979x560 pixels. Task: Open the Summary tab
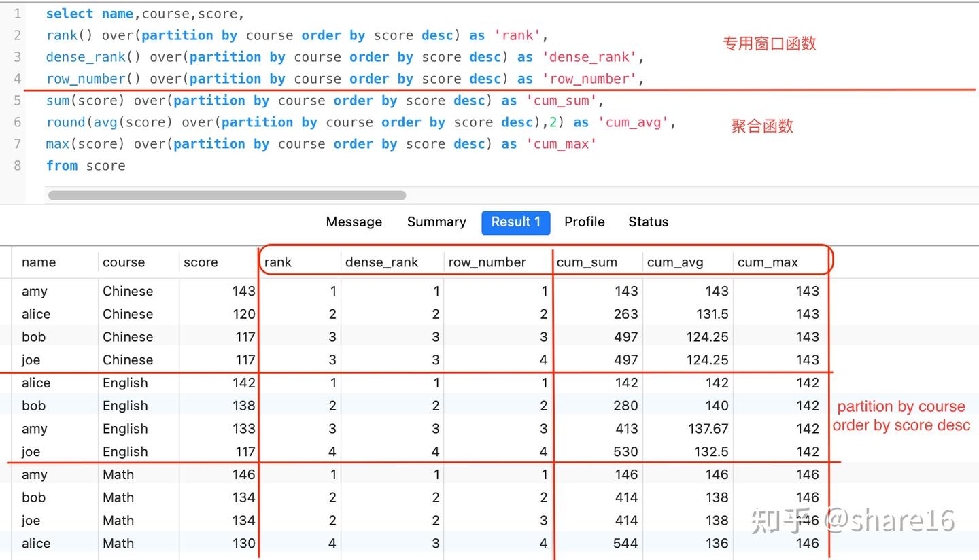pyautogui.click(x=436, y=222)
